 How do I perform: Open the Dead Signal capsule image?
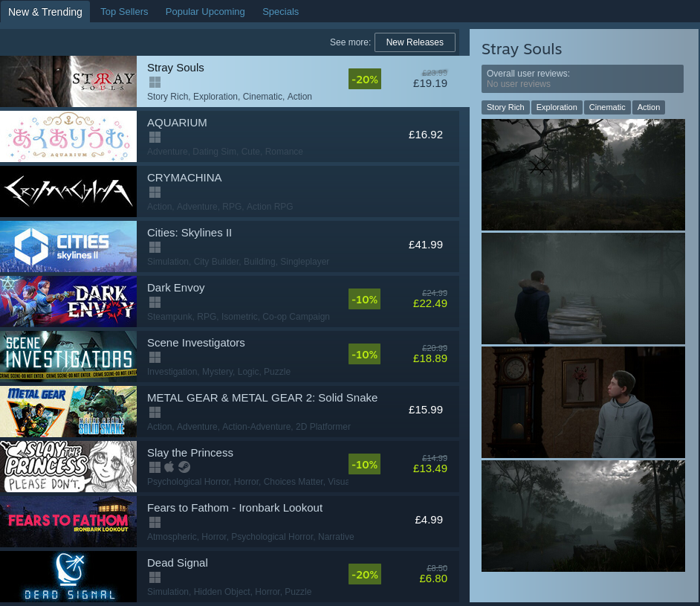pyautogui.click(x=68, y=576)
